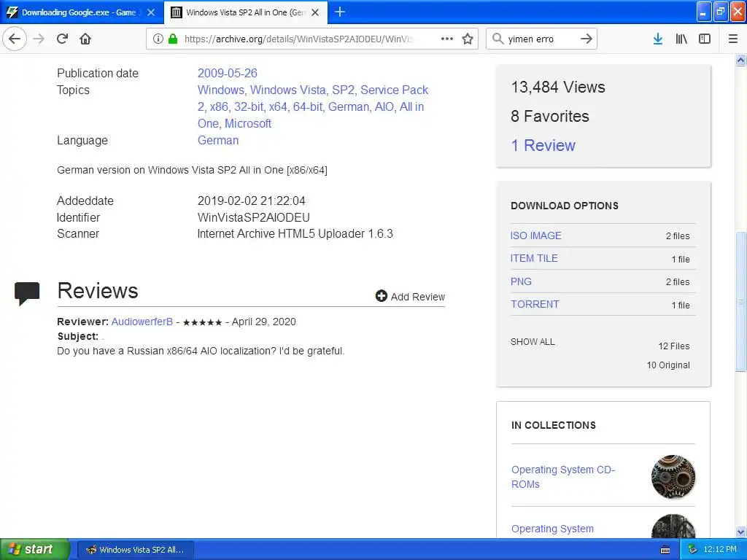The image size is (747, 560).
Task: Open a new browser tab
Action: click(x=340, y=12)
